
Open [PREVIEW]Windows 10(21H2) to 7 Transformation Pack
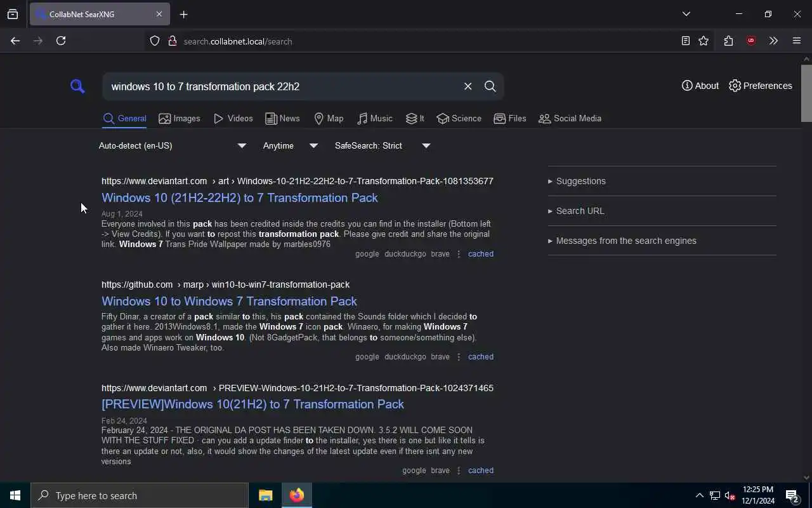point(252,404)
